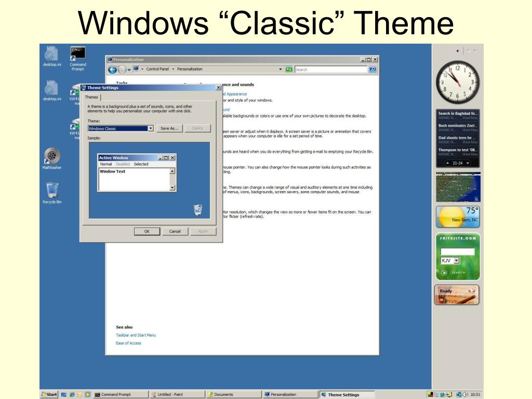Open the Taskbar and Start Menu link
This screenshot has width=532, height=399.
click(x=136, y=335)
